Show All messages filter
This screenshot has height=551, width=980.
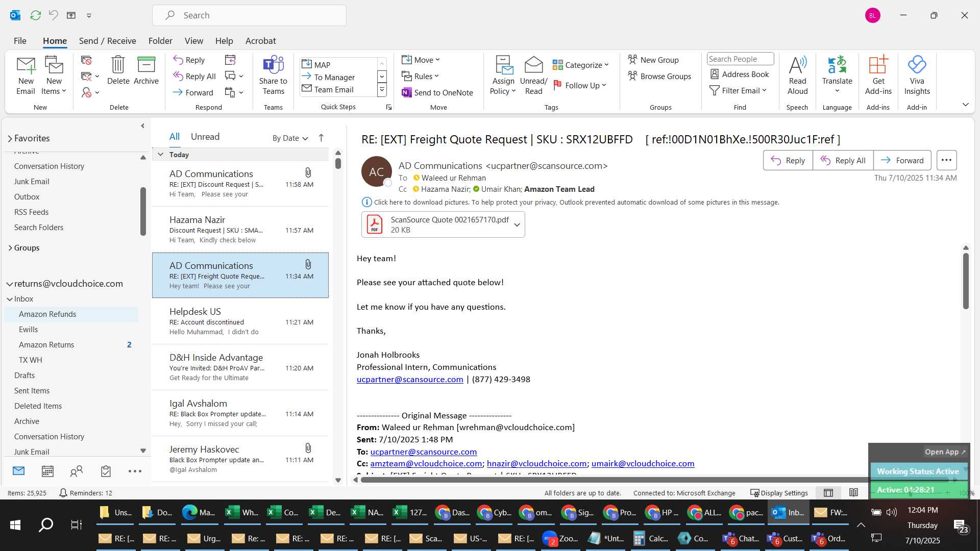click(175, 137)
